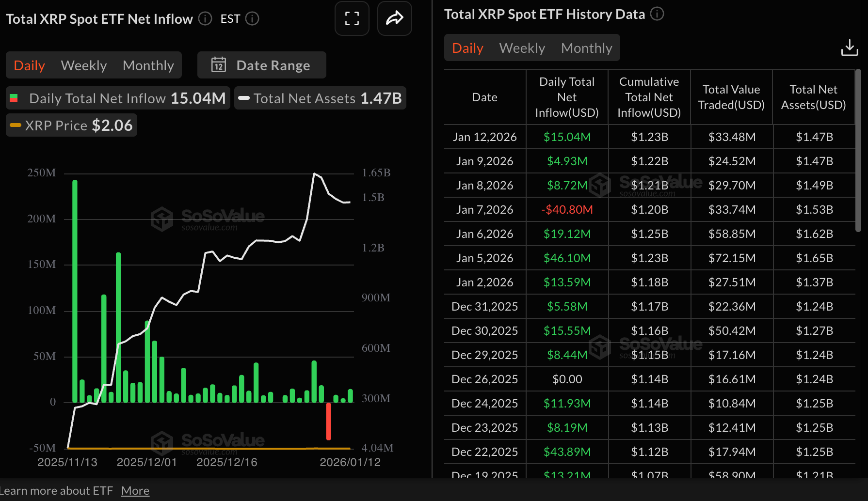Screen dimensions: 868x501
Task: Download the XRP ETF history data
Action: coord(850,47)
